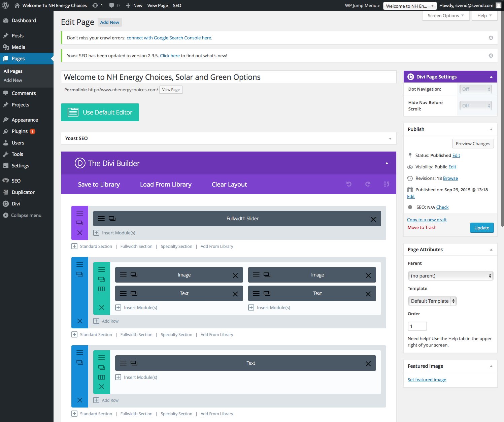Dismiss the Google Search Console notice
504x422 pixels.
click(x=491, y=38)
